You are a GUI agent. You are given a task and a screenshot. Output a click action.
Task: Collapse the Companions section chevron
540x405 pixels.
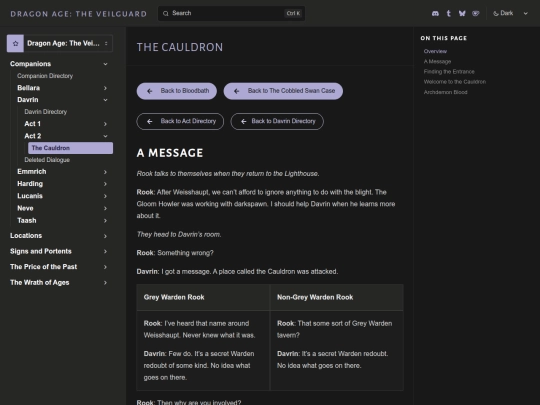pos(105,64)
